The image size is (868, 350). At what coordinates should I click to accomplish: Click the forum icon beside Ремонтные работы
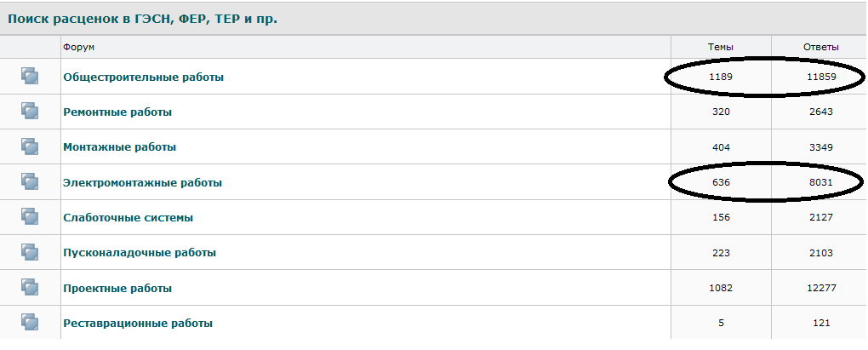[x=30, y=112]
